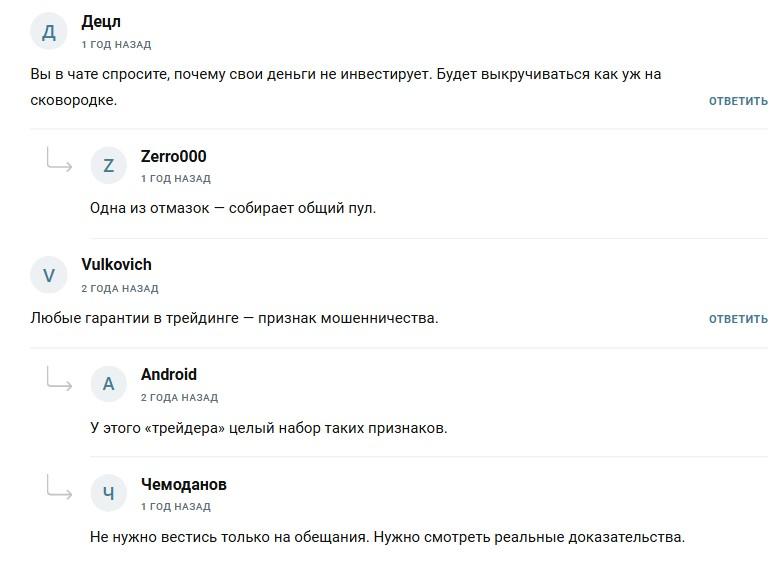Open the Децл username link
The width and height of the screenshot is (777, 563).
[x=101, y=22]
